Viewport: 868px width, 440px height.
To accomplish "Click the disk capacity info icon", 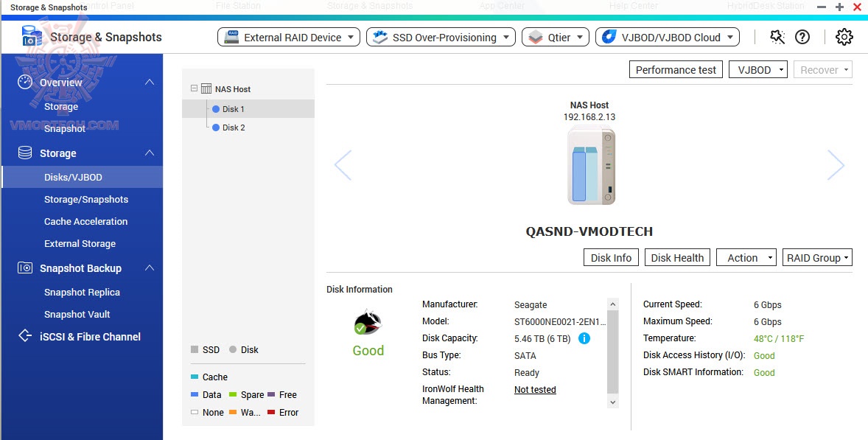I will [x=584, y=338].
